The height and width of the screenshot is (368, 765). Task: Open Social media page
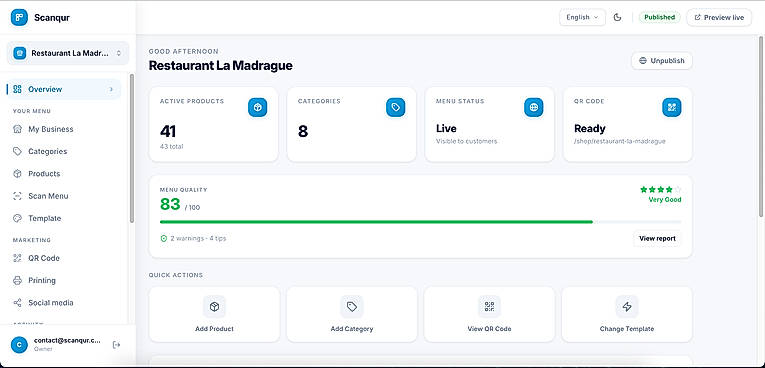64,303
